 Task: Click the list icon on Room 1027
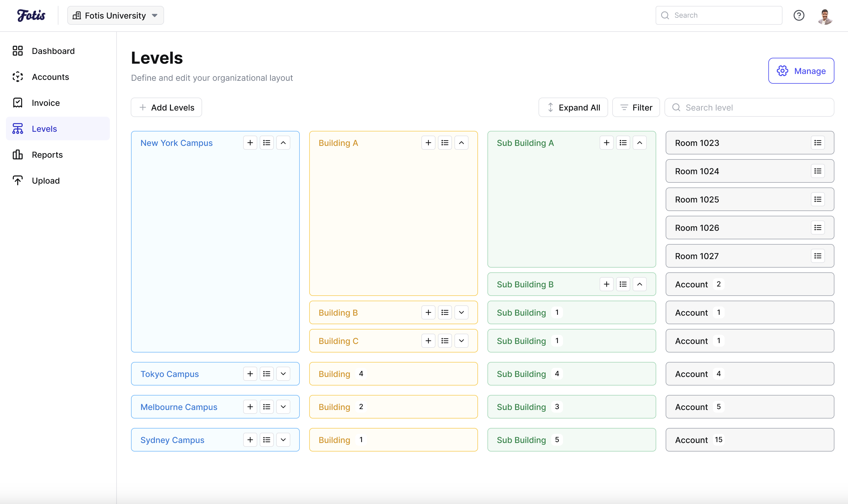[818, 256]
